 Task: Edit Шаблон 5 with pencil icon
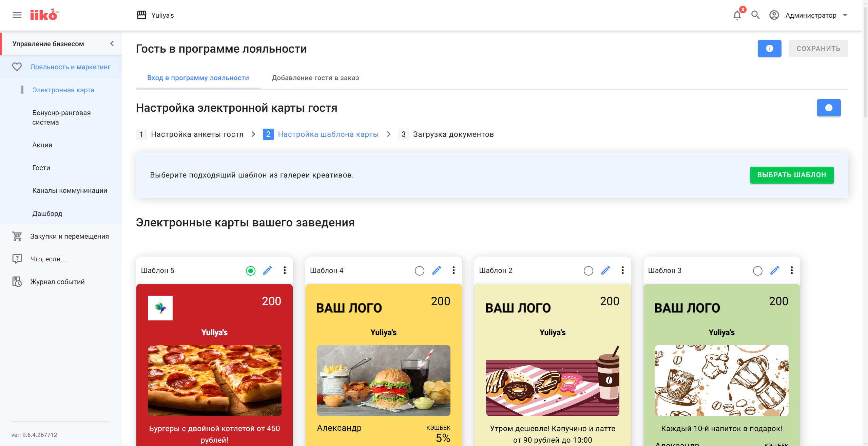tap(268, 271)
